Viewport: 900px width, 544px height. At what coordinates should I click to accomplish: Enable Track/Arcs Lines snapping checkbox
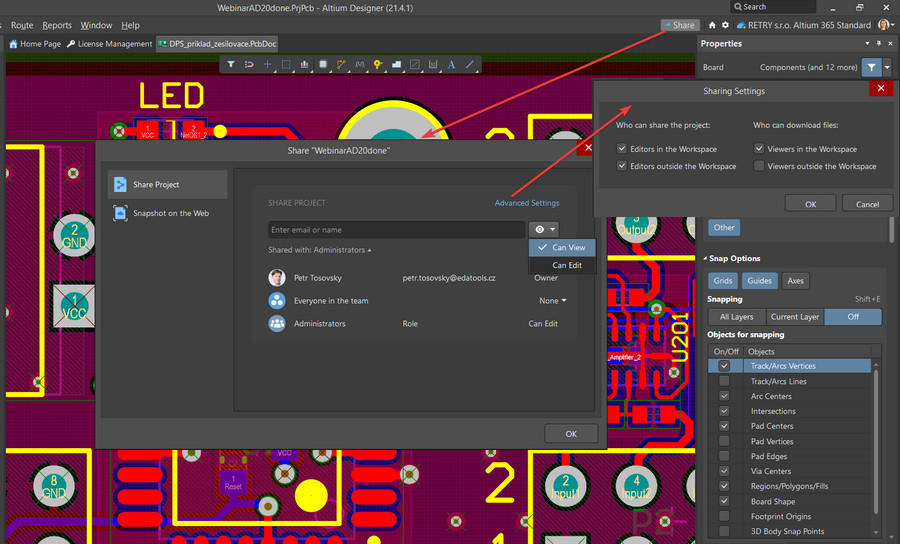(724, 381)
